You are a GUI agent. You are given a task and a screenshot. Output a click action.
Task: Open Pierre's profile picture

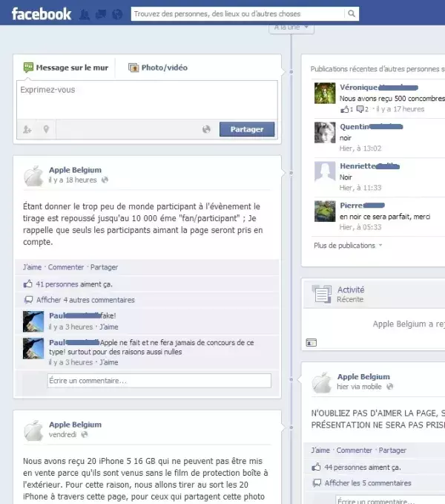(x=325, y=212)
